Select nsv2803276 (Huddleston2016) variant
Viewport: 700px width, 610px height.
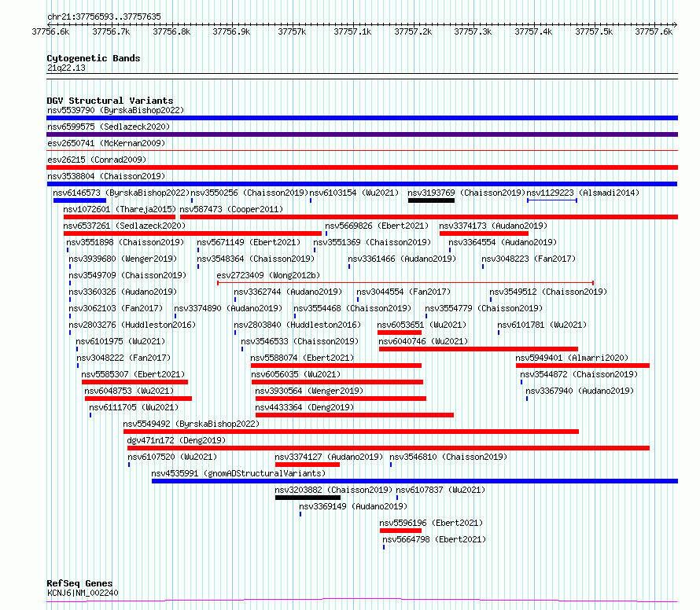point(132,325)
